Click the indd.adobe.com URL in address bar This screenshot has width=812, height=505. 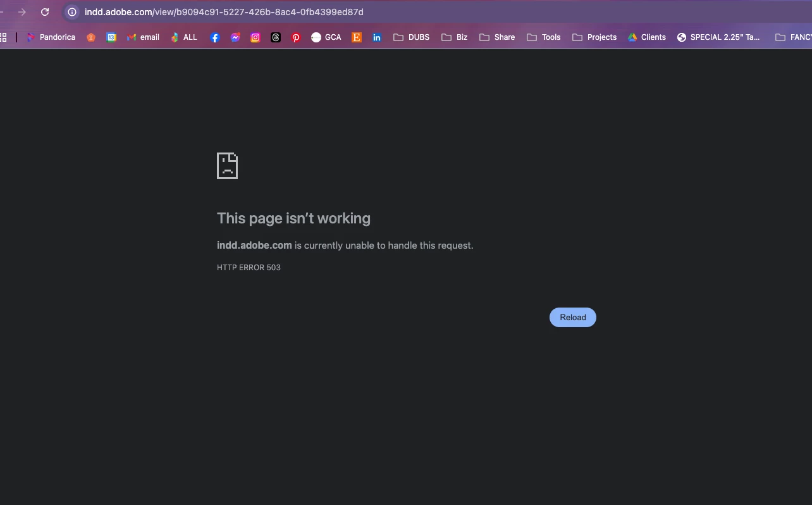click(x=224, y=12)
